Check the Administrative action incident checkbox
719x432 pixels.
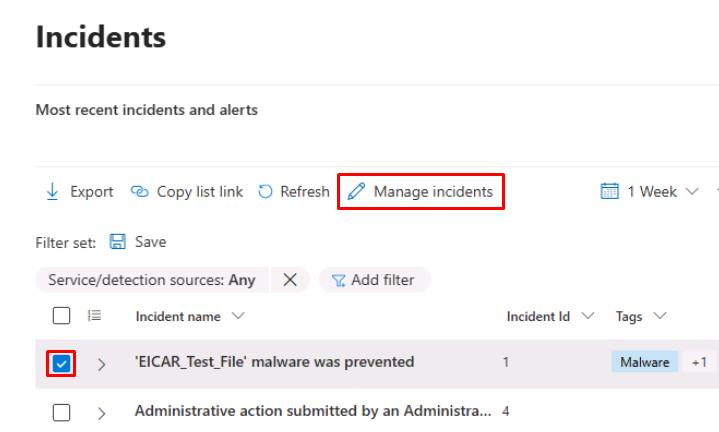pos(60,410)
